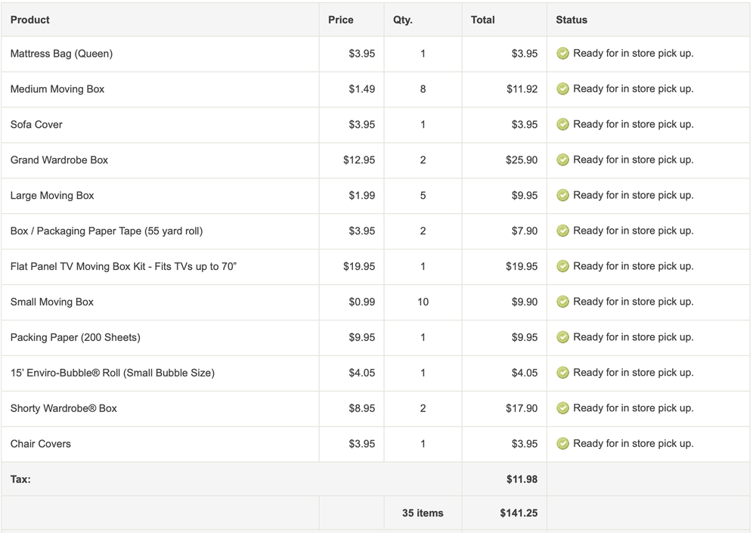Click the Small Moving Box status checkmark
This screenshot has width=756, height=533.
[x=562, y=302]
